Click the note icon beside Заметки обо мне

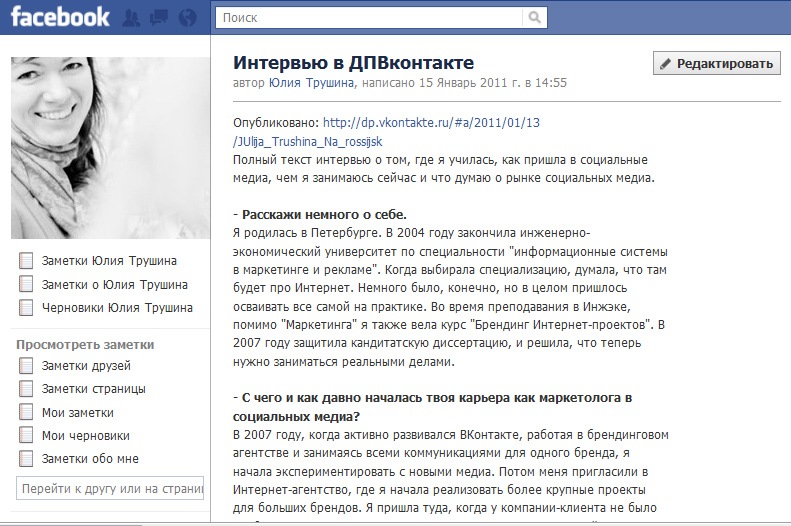[x=26, y=458]
